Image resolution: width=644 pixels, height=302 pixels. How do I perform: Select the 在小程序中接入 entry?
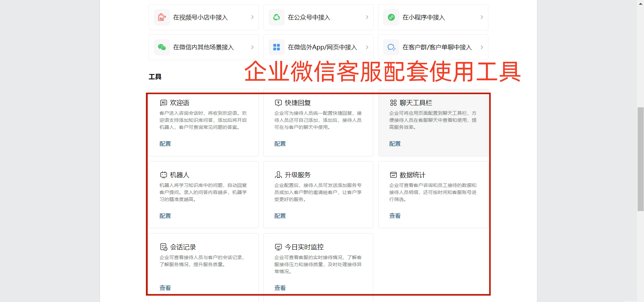coord(433,17)
